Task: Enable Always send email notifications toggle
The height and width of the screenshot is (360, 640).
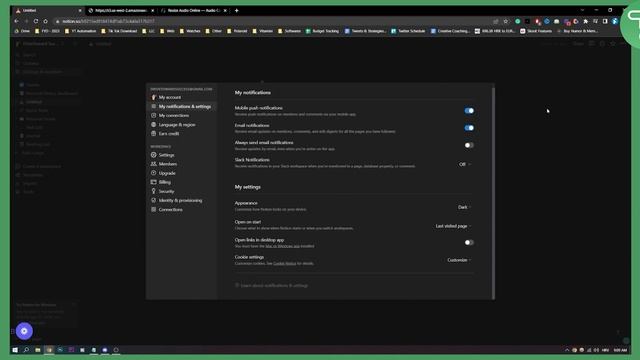Action: click(x=469, y=145)
